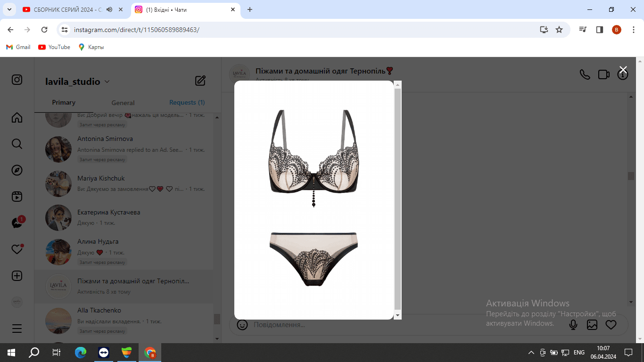
Task: Expand lavila_studio account switcher
Action: coord(77,82)
